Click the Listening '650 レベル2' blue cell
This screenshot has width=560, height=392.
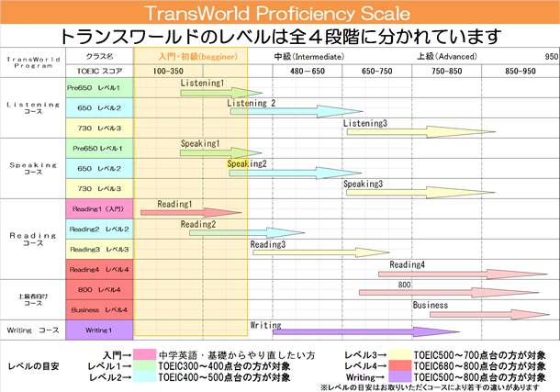coord(100,107)
